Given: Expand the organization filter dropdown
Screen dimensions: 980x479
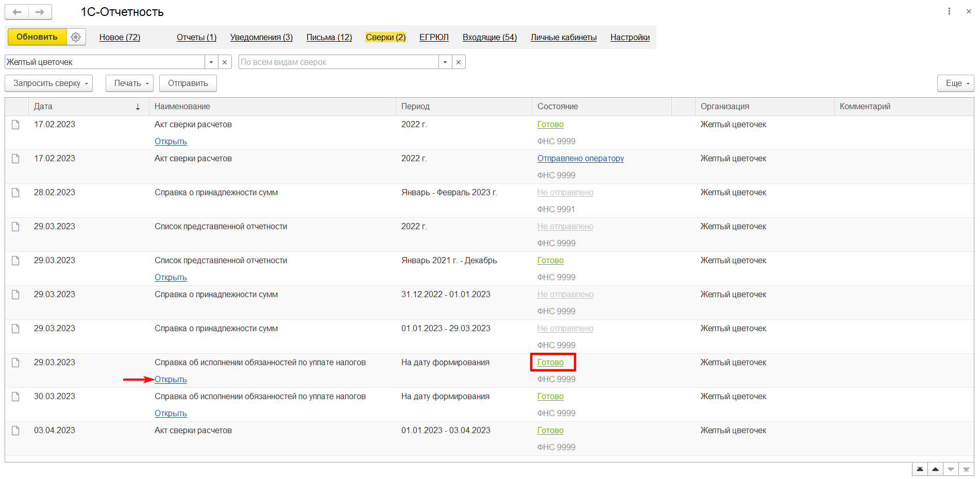Looking at the screenshot, I should click(211, 62).
